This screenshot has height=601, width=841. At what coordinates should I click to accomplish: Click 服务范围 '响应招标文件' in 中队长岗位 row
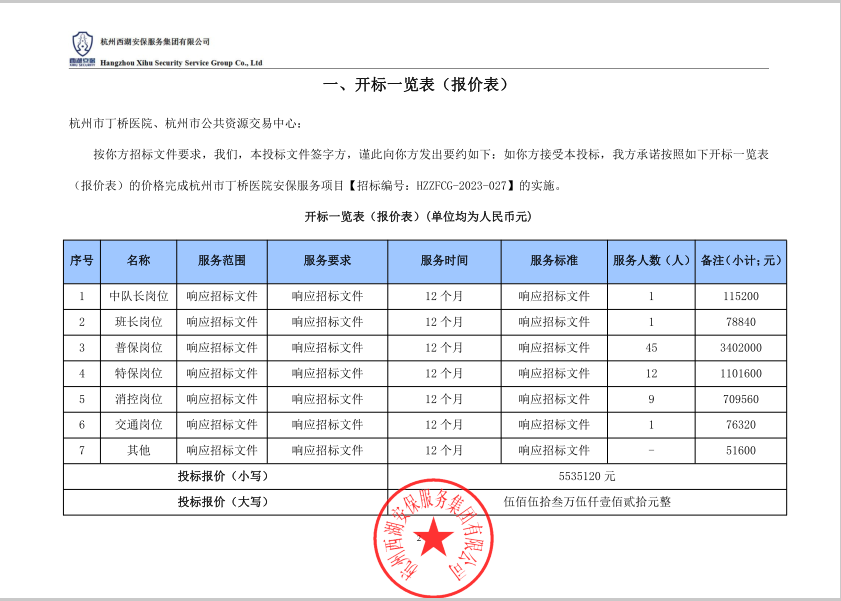[222, 296]
